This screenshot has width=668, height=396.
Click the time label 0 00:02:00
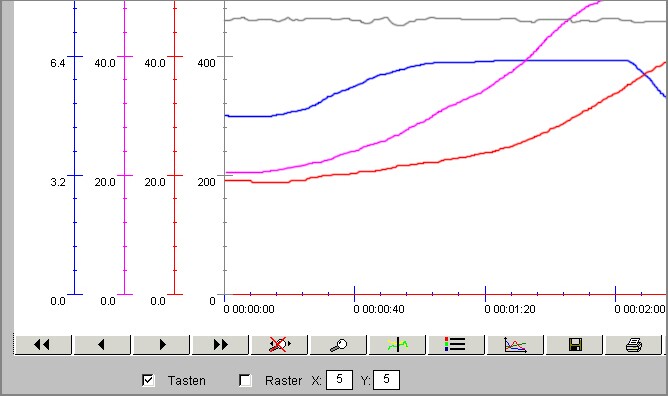(640, 309)
